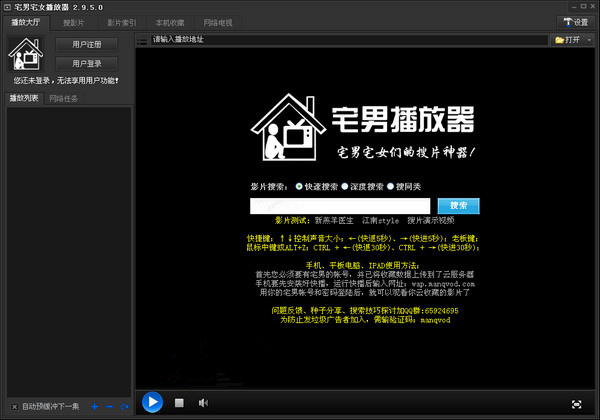The image size is (600, 420).
Task: Toggle the playlist panel list icon
Action: point(142,40)
